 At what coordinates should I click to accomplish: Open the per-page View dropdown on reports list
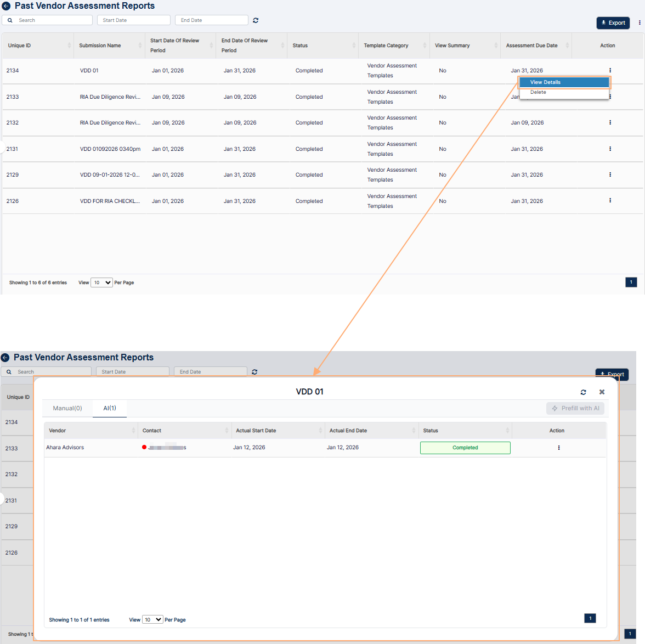coord(101,282)
